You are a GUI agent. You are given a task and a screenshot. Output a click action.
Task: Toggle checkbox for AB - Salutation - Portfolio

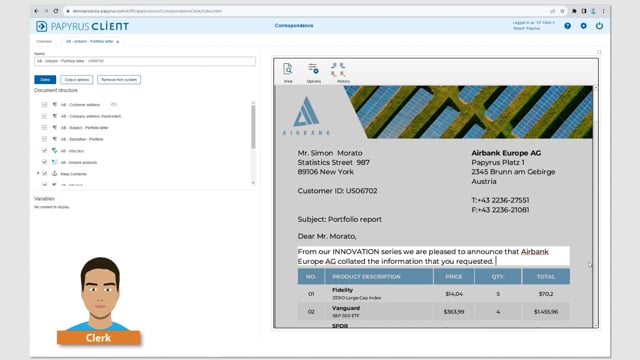coord(44,139)
